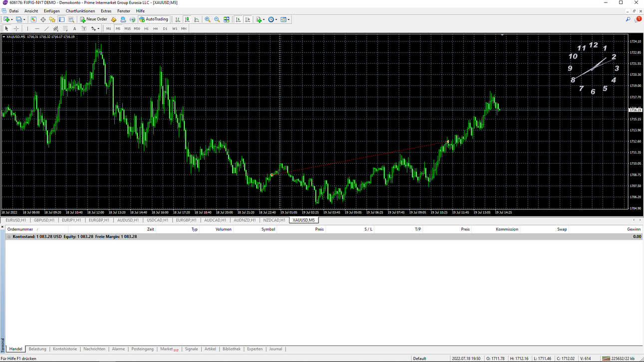Click the Neue Order button
Image resolution: width=644 pixels, height=362 pixels.
pyautogui.click(x=94, y=19)
